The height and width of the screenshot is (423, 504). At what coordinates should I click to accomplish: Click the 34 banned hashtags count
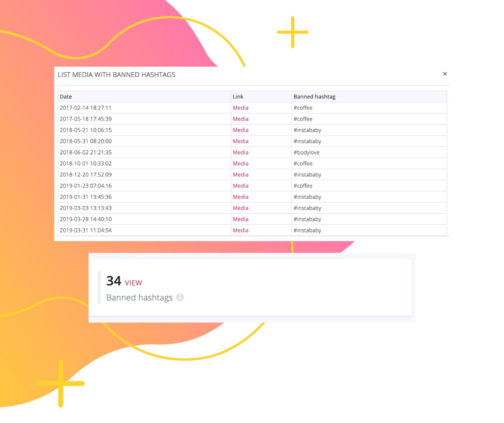pyautogui.click(x=114, y=281)
